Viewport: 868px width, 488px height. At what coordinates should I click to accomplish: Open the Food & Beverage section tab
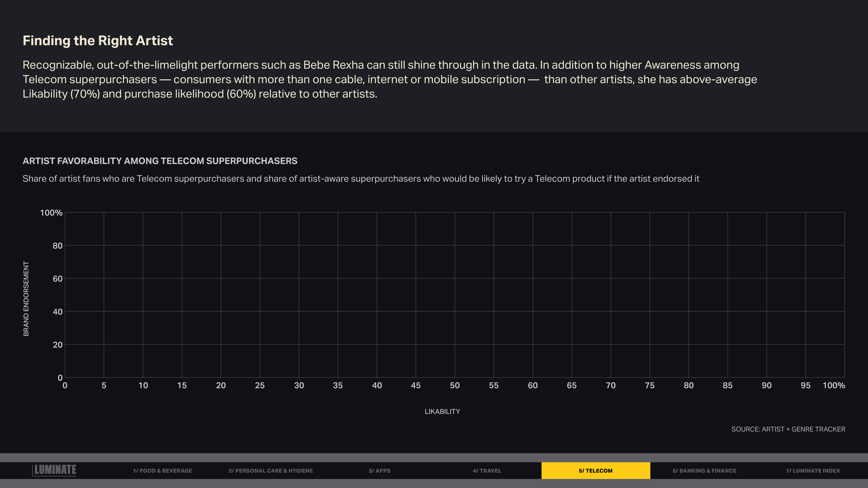pos(162,470)
